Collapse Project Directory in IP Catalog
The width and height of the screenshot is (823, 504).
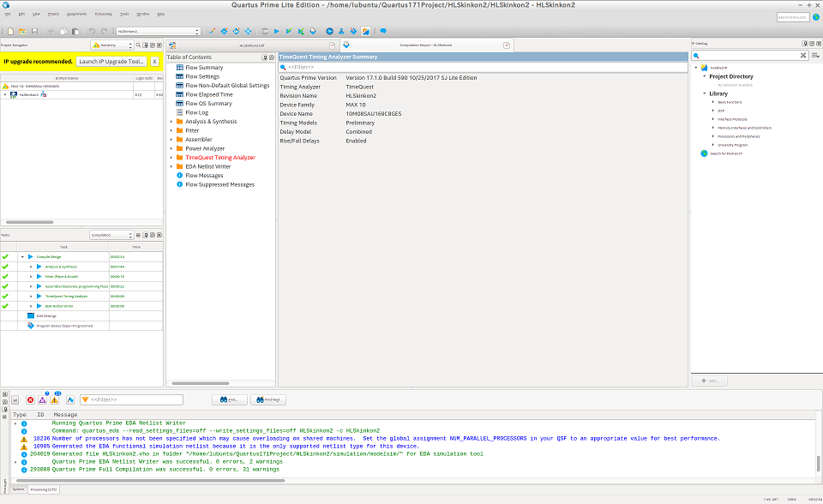(x=705, y=76)
